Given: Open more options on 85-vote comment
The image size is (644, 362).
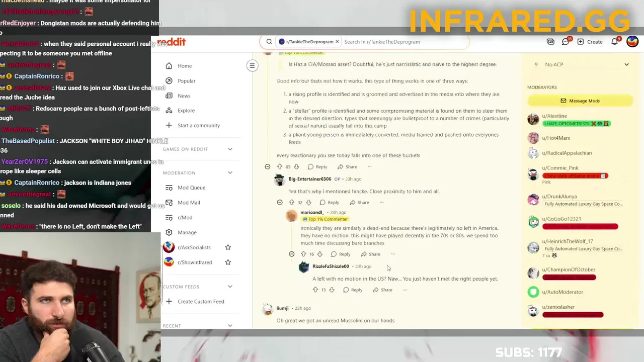Looking at the screenshot, I should point(370,167).
